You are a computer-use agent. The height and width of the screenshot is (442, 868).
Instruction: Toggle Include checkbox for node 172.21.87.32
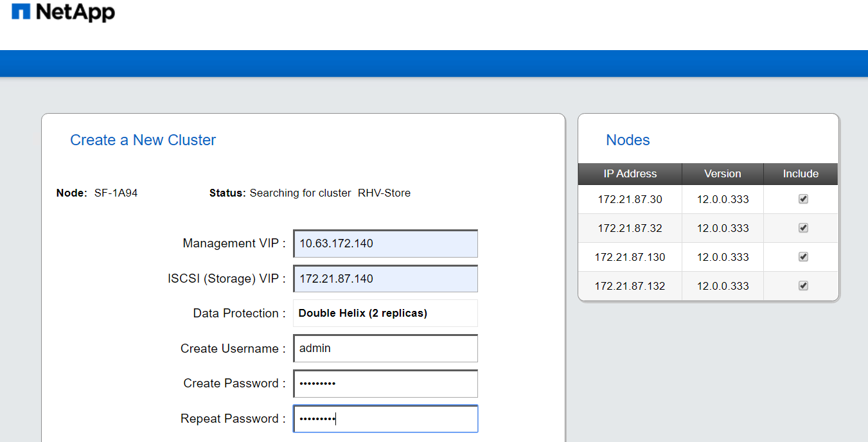coord(803,228)
